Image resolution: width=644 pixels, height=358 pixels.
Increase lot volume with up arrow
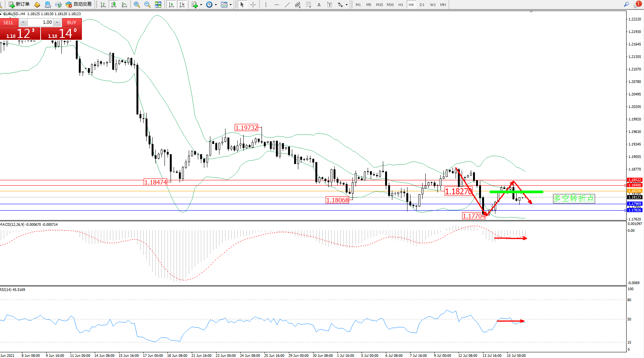(x=57, y=22)
